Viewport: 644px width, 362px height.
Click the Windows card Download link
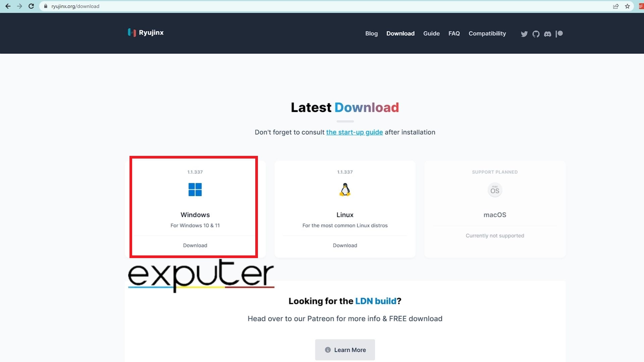[195, 245]
